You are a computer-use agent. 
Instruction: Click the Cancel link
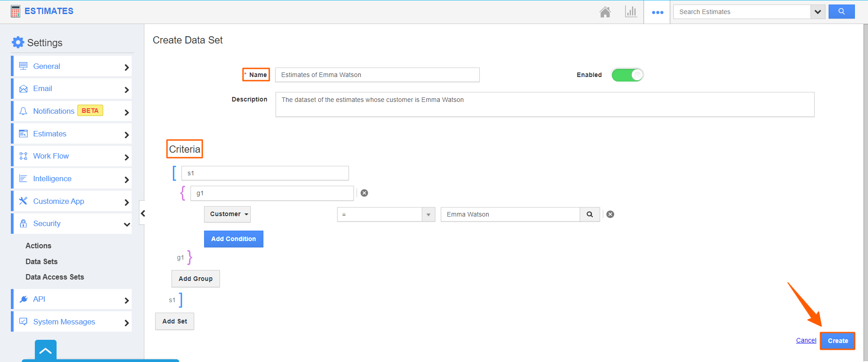[806, 340]
